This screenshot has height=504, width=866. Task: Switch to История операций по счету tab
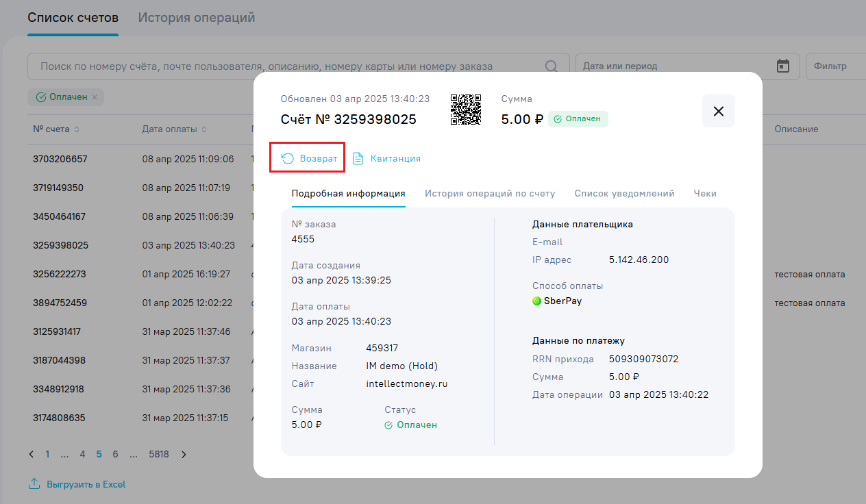click(489, 193)
